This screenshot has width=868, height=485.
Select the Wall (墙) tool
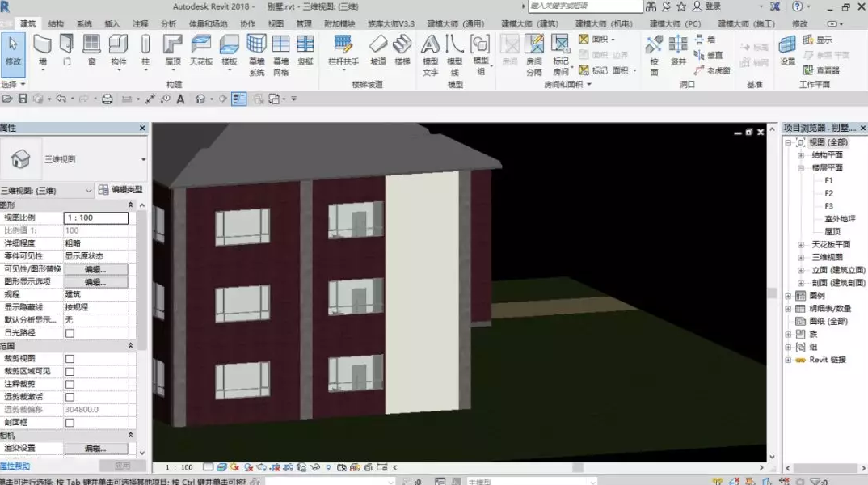coord(43,50)
